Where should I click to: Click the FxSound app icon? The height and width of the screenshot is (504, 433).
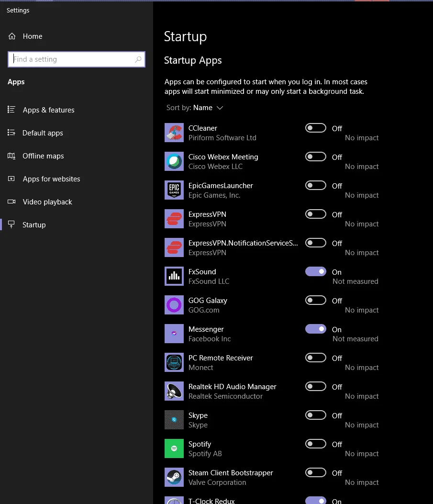click(x=174, y=276)
